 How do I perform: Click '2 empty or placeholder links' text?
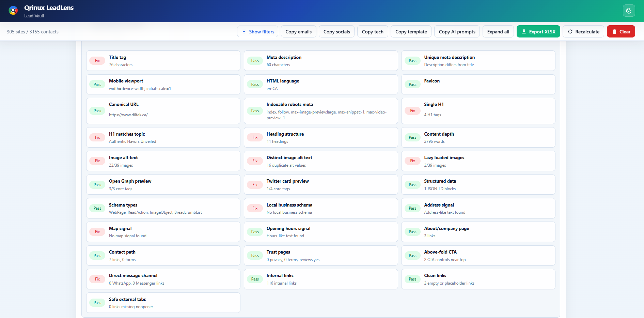(x=449, y=283)
